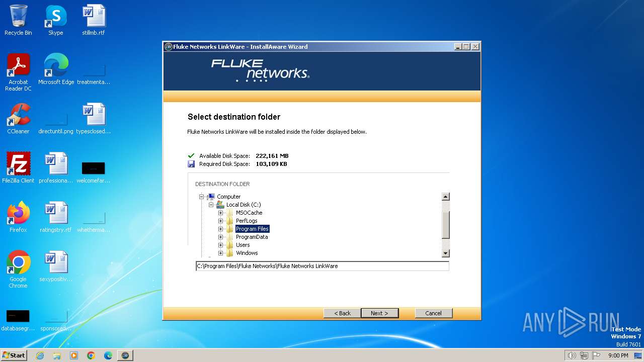Click folder tree scroll down arrow

point(445,253)
